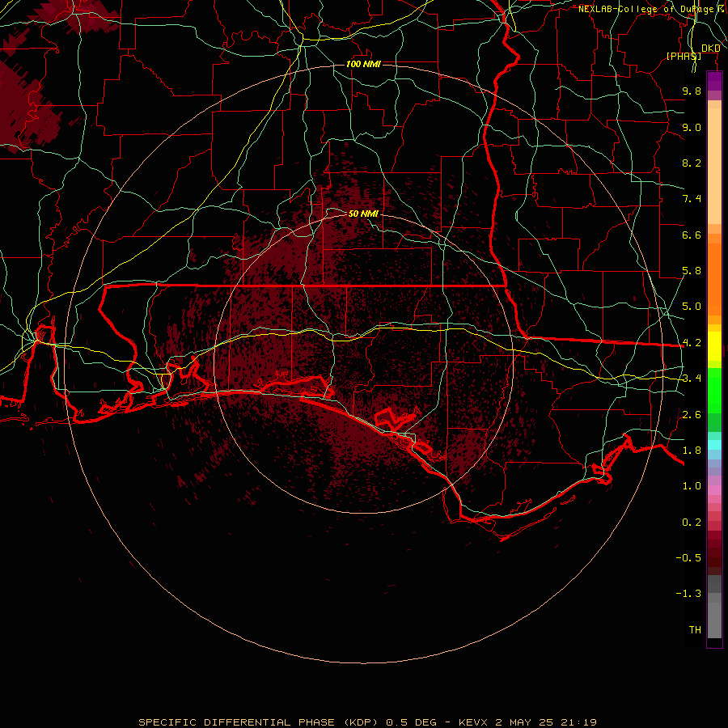Click the yellow segment of the color bar
Viewport: 728px width, 728px height.
[714, 346]
